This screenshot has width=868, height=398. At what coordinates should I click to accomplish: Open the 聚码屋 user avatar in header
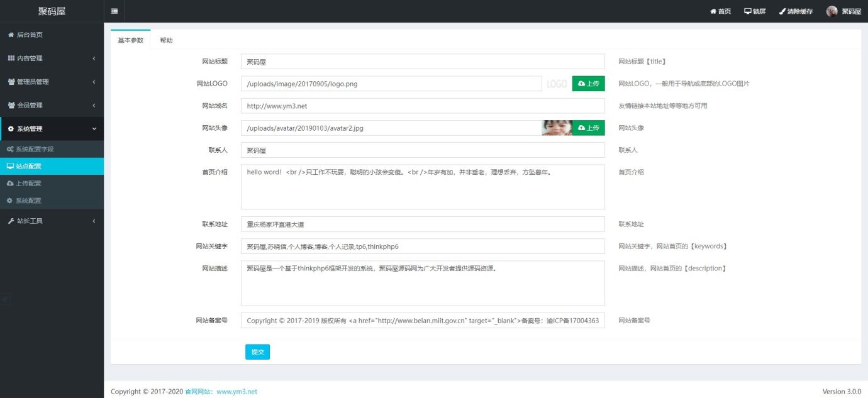click(x=832, y=11)
